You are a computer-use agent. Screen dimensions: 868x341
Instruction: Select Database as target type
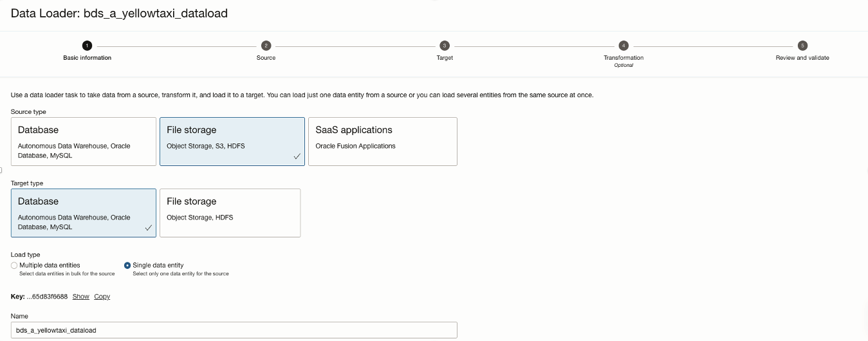pos(84,212)
